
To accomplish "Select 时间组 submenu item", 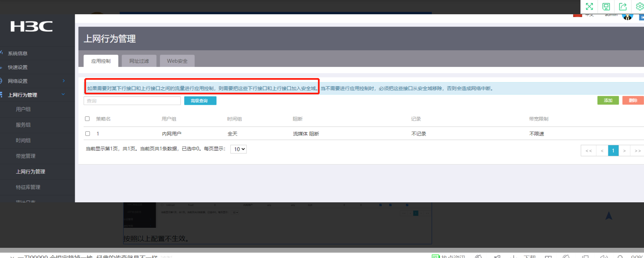I will tap(23, 141).
